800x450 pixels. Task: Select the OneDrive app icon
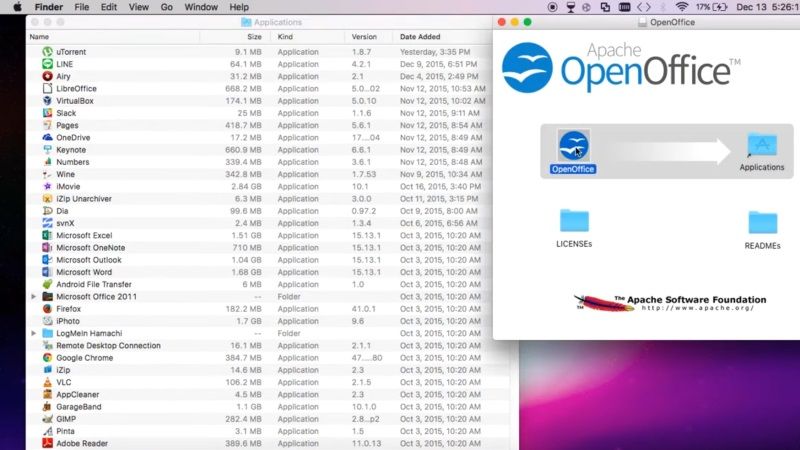pyautogui.click(x=47, y=137)
